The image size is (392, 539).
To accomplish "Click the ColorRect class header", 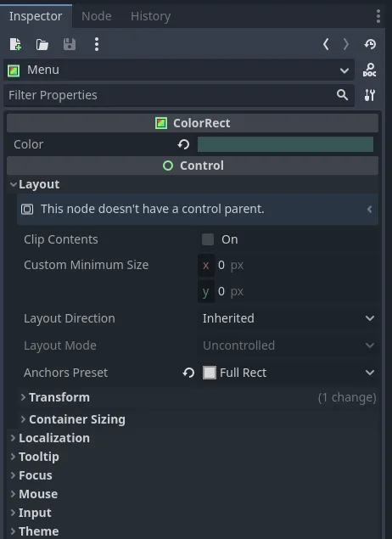I will [193, 123].
